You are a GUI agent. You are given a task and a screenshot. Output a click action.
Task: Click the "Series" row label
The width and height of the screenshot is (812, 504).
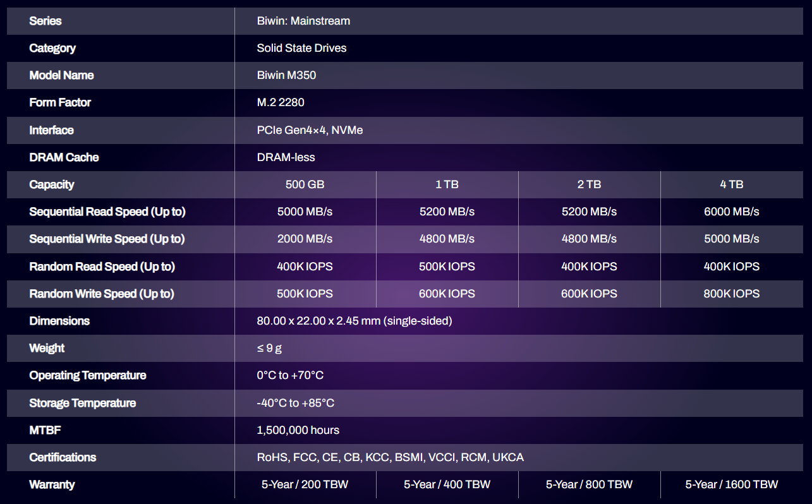pyautogui.click(x=45, y=21)
